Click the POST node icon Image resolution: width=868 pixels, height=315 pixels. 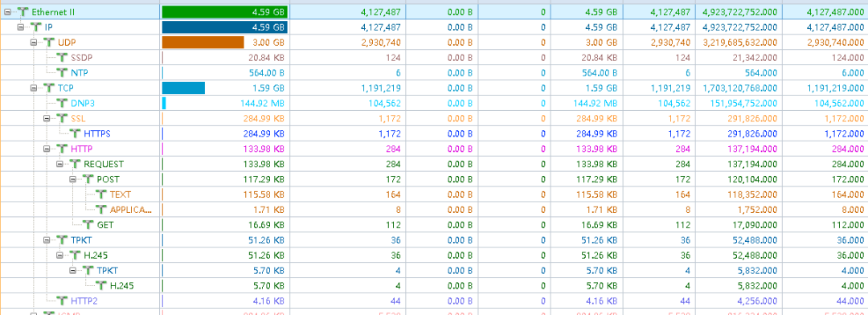point(88,179)
